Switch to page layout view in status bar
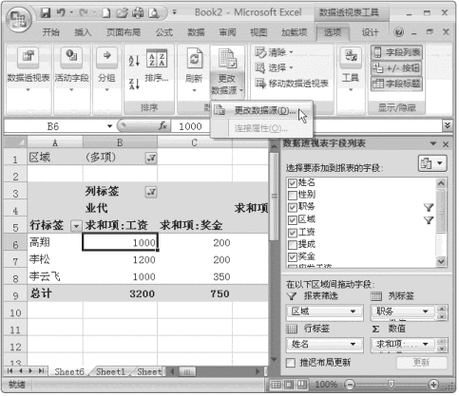459x396 pixels. tap(289, 385)
